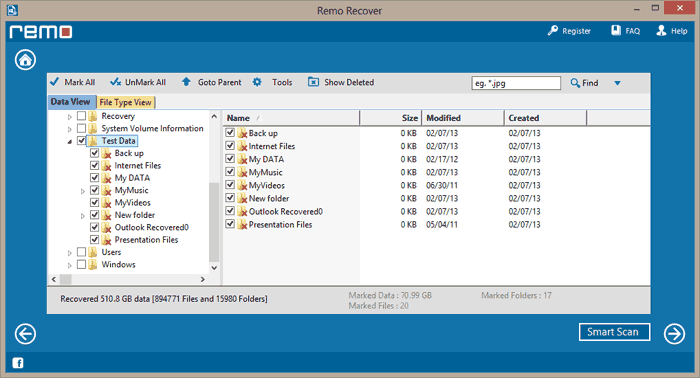The height and width of the screenshot is (378, 700).
Task: Click the Show Deleted label
Action: click(349, 82)
